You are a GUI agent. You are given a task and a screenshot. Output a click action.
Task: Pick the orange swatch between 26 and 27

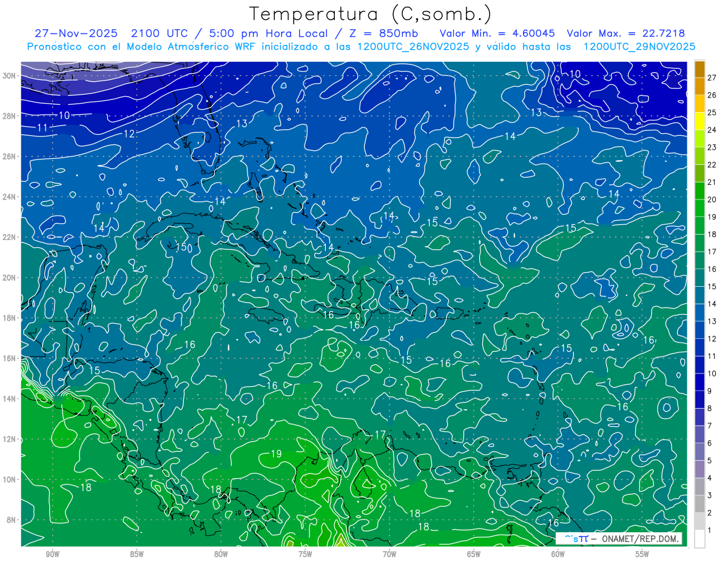[699, 86]
